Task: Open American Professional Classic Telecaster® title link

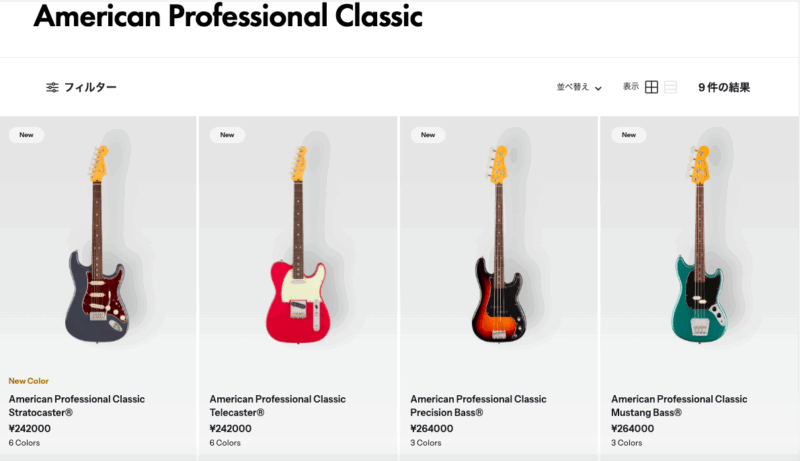Action: coord(277,406)
